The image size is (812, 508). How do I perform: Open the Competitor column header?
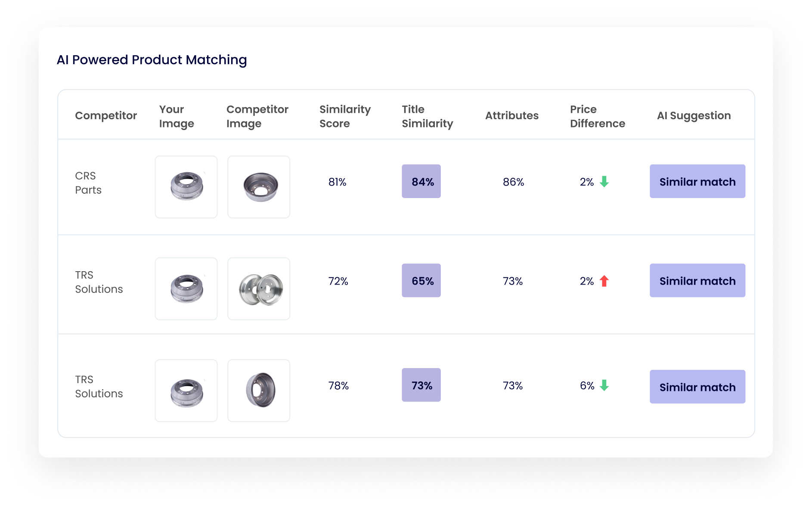(x=106, y=115)
